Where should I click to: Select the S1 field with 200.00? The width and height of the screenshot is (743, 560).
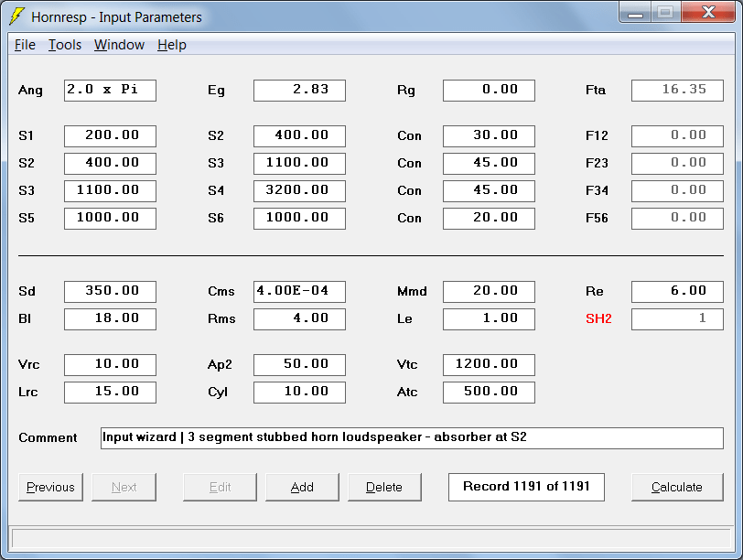(110, 136)
